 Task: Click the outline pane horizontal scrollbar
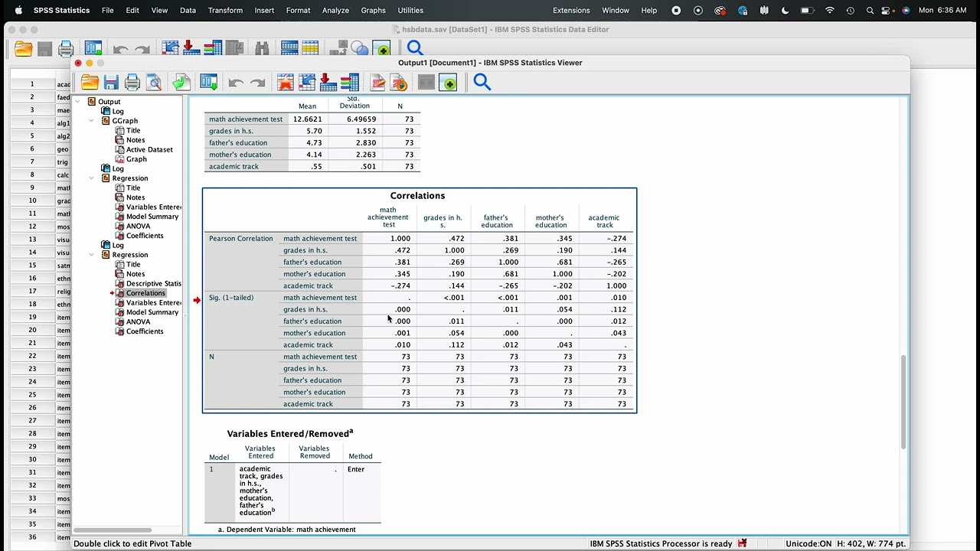[x=113, y=530]
